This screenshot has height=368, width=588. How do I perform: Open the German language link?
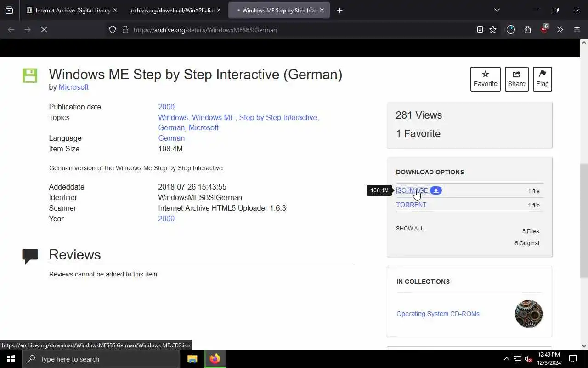click(171, 138)
